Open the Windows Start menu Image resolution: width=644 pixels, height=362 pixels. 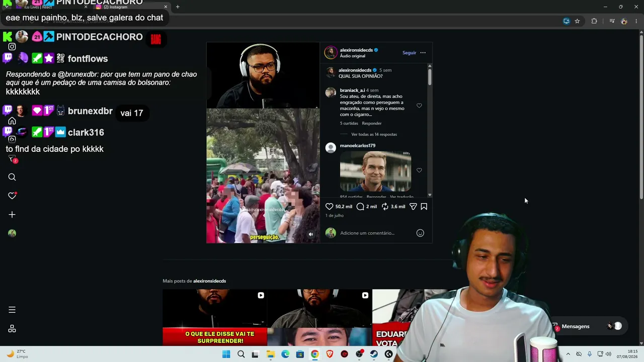pos(226,354)
